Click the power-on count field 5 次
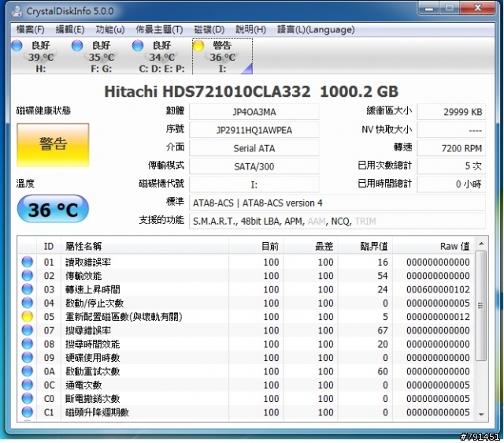 (451, 166)
